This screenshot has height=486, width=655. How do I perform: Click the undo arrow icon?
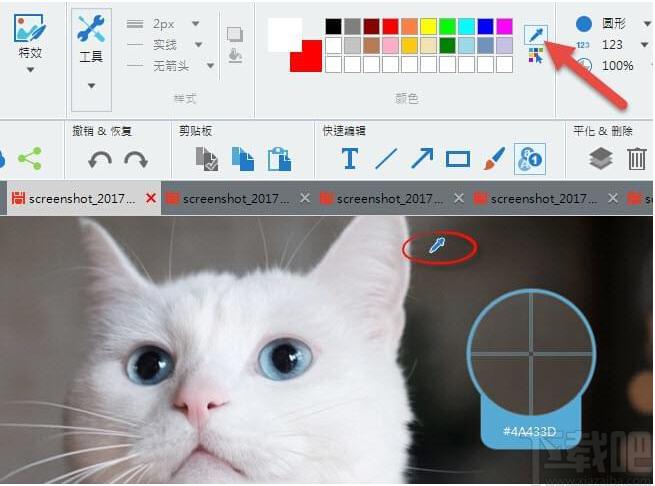click(100, 159)
